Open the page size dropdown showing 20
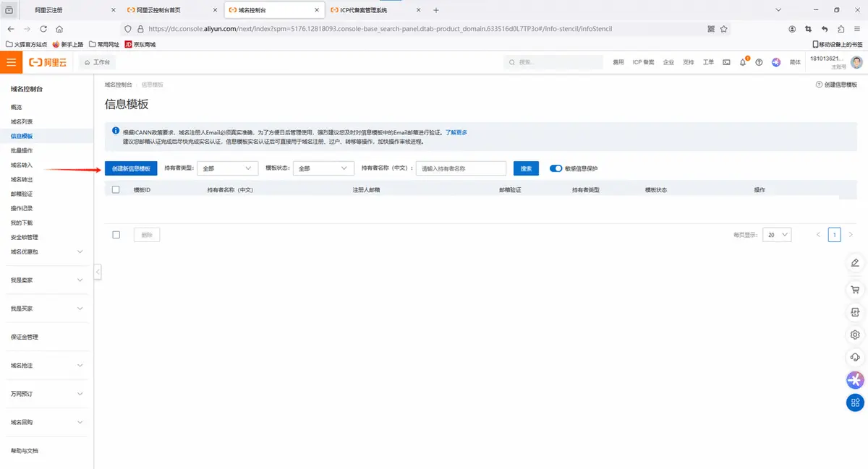The width and height of the screenshot is (868, 469). [x=778, y=235]
